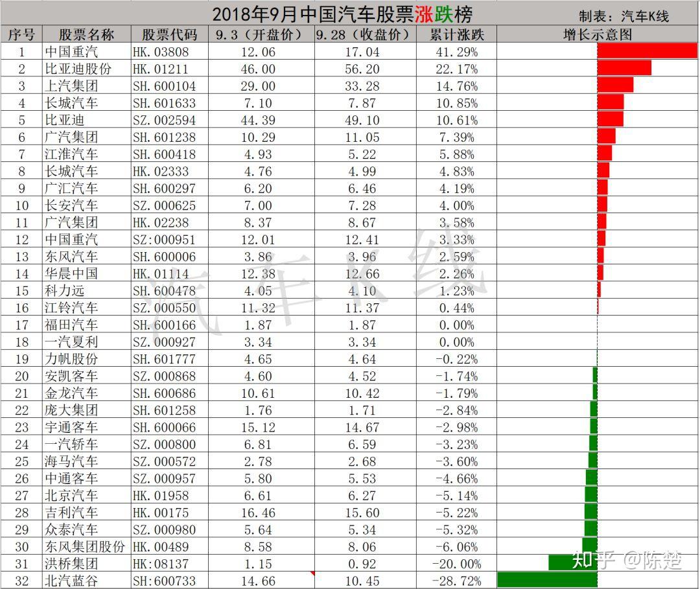Click the table title 2018年9月中国汽车股票涨跌榜
The height and width of the screenshot is (589, 700).
pos(342,14)
